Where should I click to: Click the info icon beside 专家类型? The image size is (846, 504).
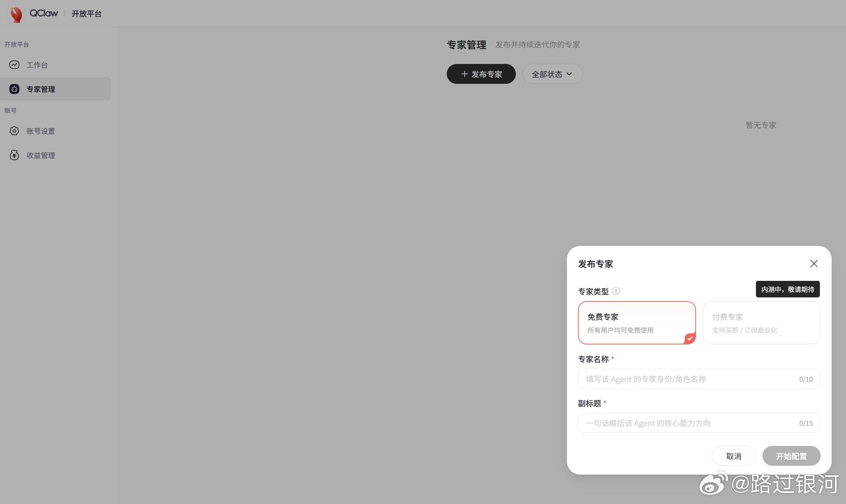616,291
